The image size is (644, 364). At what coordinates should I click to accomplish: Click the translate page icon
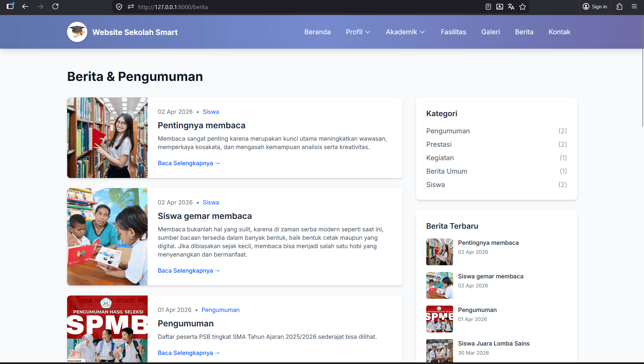(x=511, y=7)
